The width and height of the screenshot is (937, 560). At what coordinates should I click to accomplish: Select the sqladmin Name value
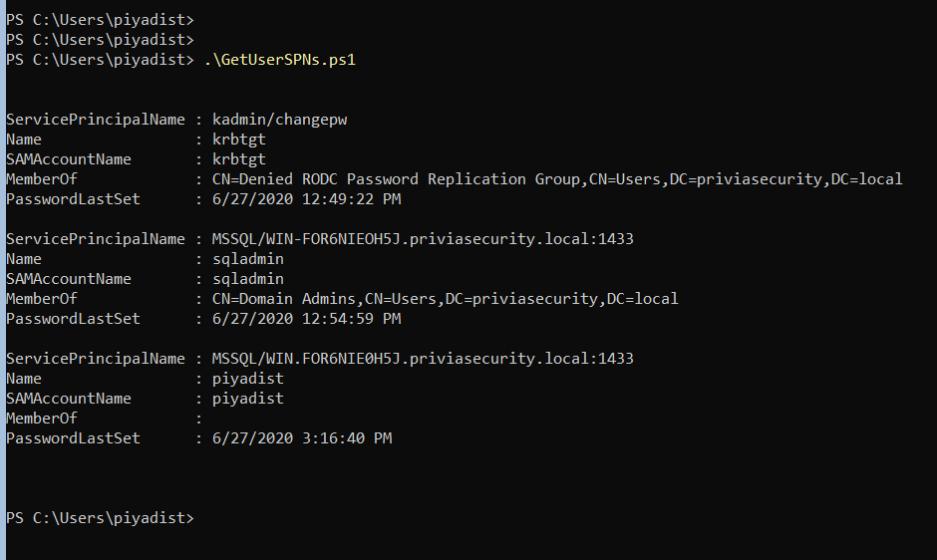248,259
